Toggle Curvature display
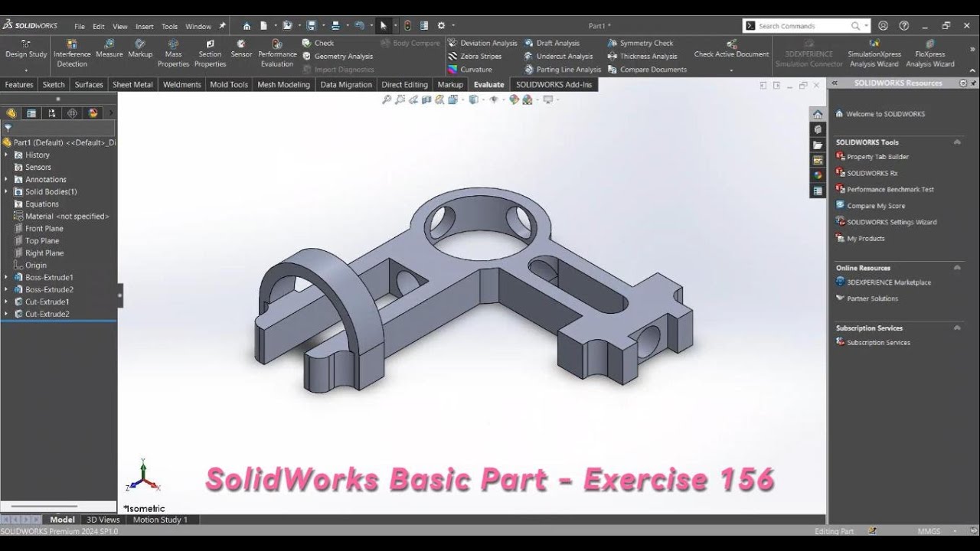Image resolution: width=980 pixels, height=551 pixels. pyautogui.click(x=469, y=69)
